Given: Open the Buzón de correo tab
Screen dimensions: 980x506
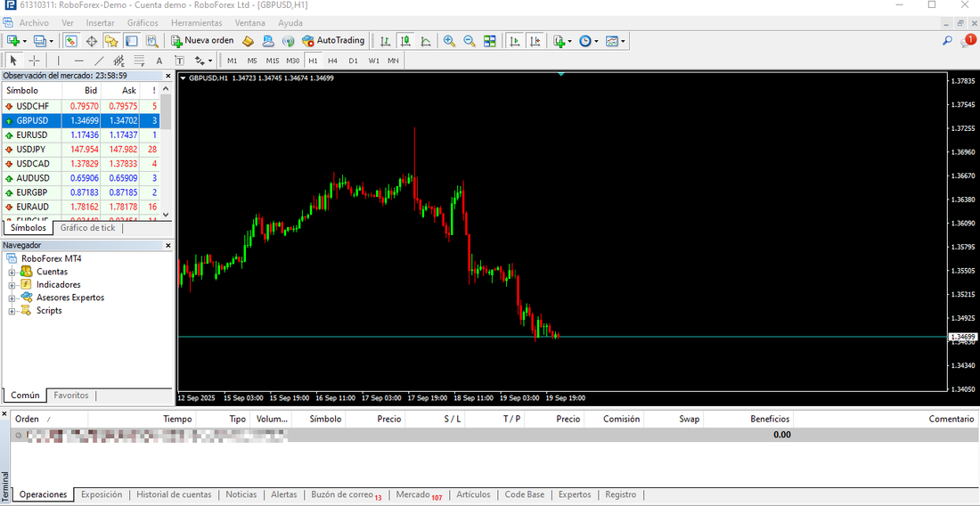Looking at the screenshot, I should 347,494.
